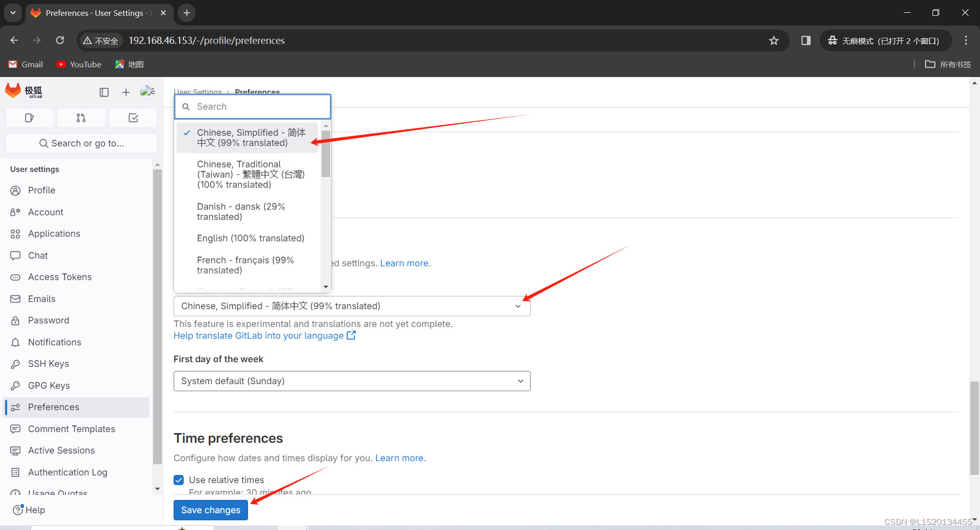Open the Issues shortcut icon
This screenshot has width=980, height=530.
pos(29,118)
